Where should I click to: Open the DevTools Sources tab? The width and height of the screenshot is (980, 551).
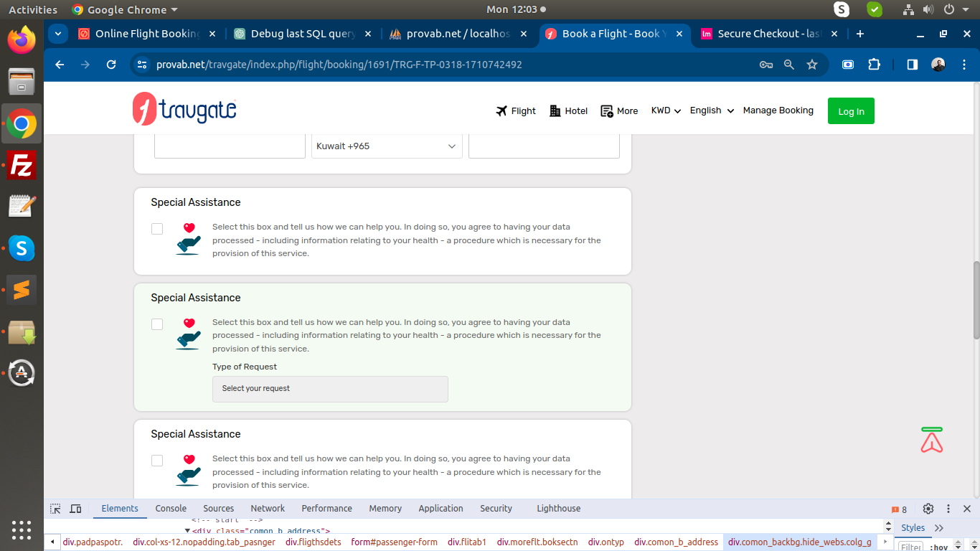[218, 509]
